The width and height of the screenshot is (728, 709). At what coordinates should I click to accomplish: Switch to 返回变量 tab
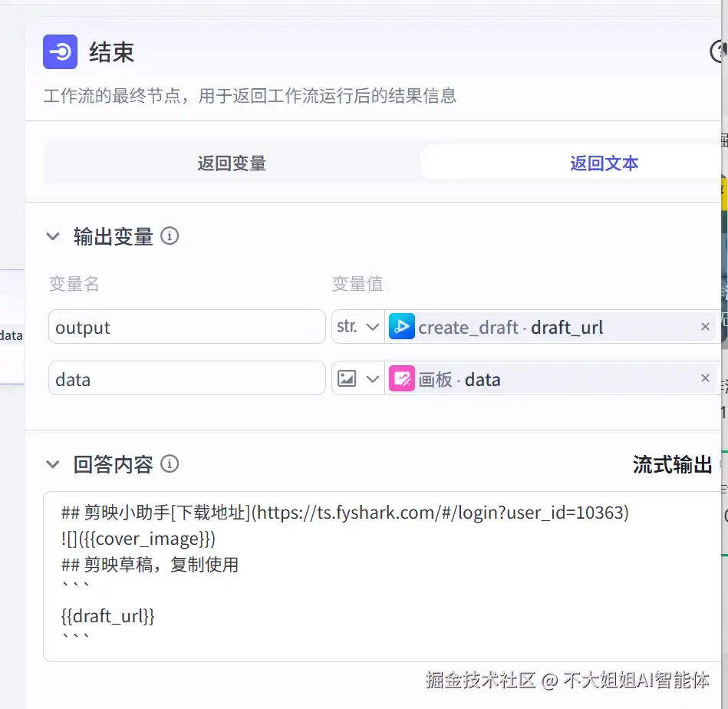pyautogui.click(x=232, y=163)
